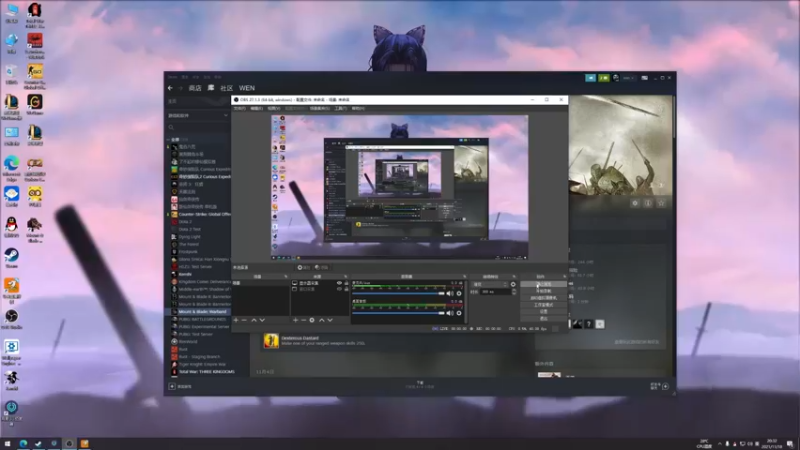Add a new scene in OBS Scenes panel
This screenshot has height=450, width=800.
(x=236, y=320)
